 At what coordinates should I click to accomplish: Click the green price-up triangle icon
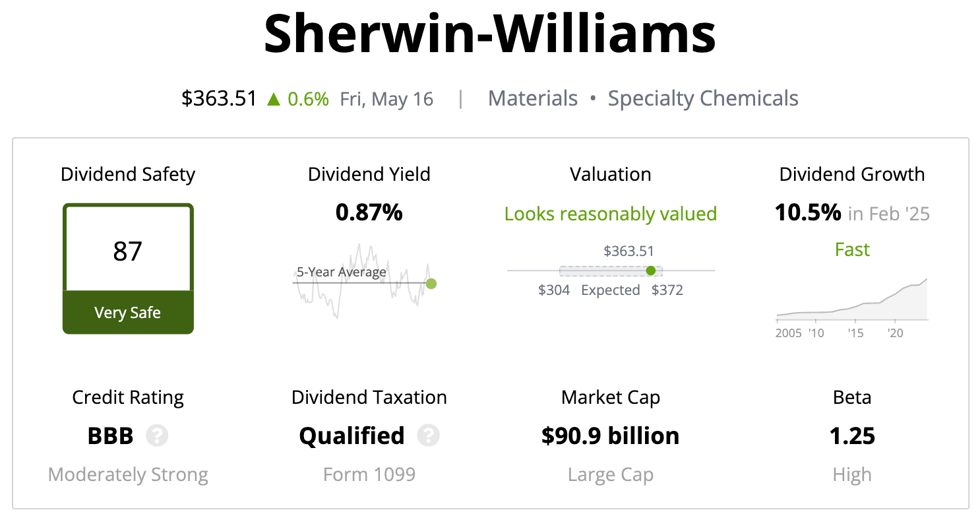(x=274, y=99)
